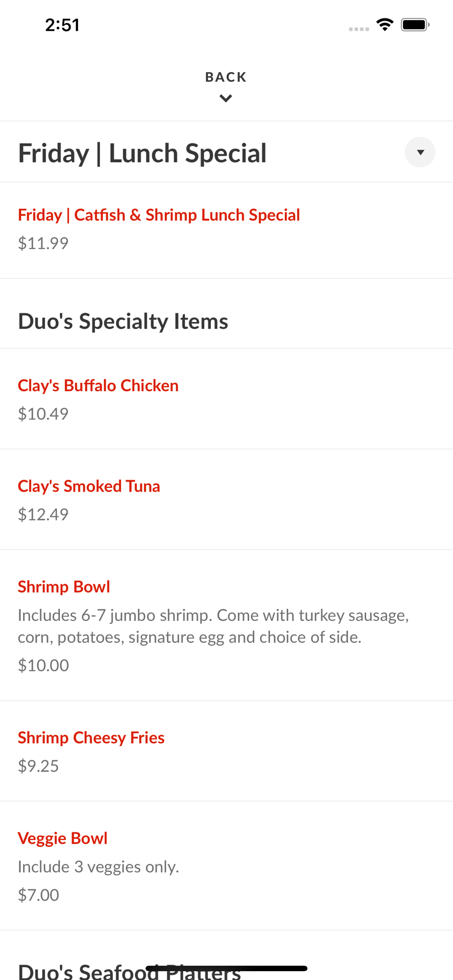Tap the home indicator bar
Viewport: 453px width, 980px height.
point(226,968)
